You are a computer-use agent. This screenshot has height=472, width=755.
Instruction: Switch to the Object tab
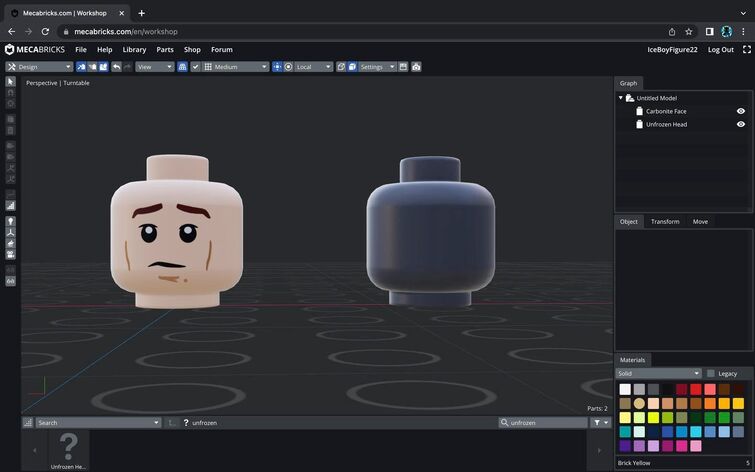628,222
